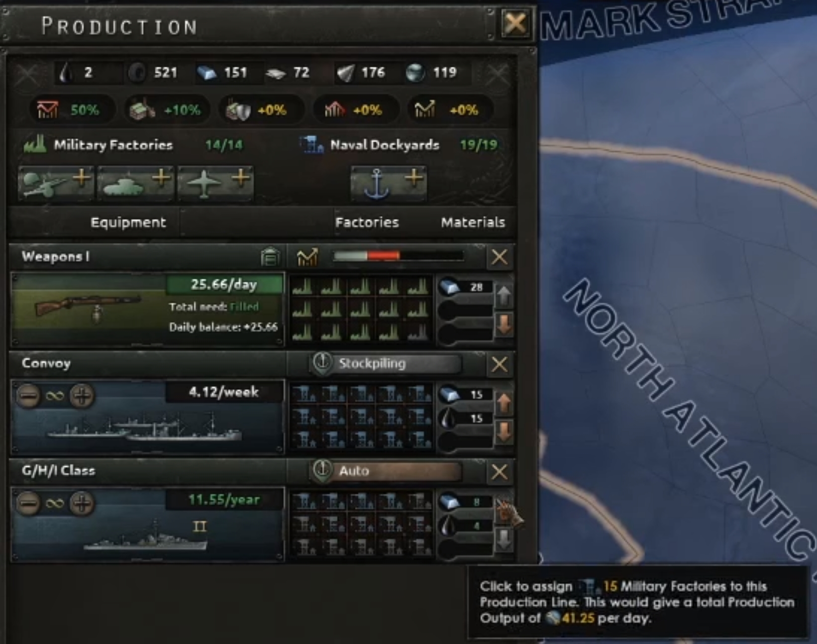
Task: Cancel the G/H/I Class production line
Action: [x=499, y=471]
